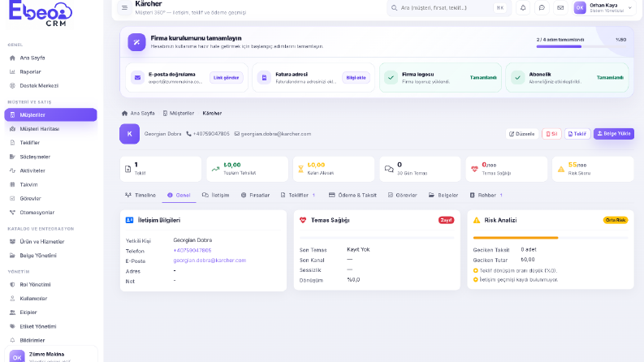
Task: Open Belge Yönetimi in sidebar
Action: tap(50, 256)
